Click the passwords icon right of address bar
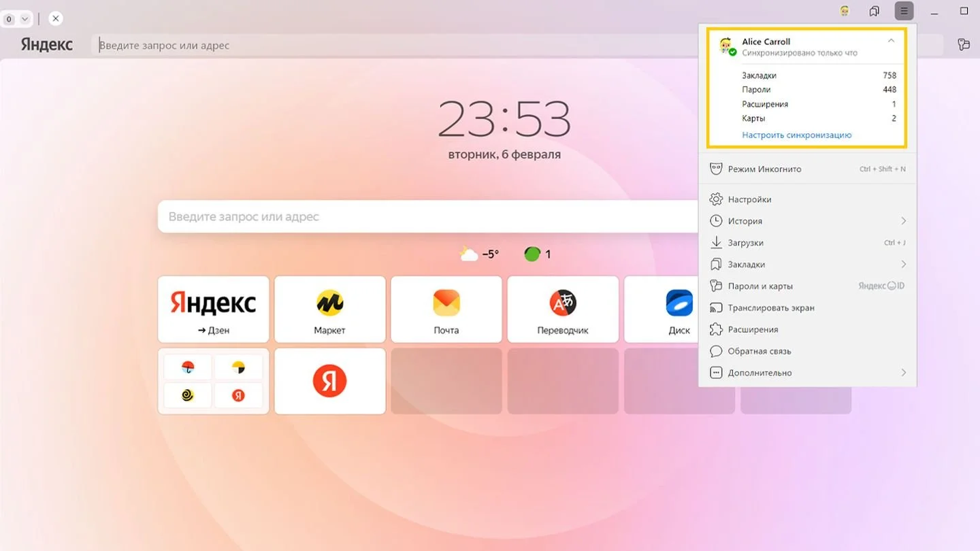Viewport: 980px width, 551px height. [963, 44]
